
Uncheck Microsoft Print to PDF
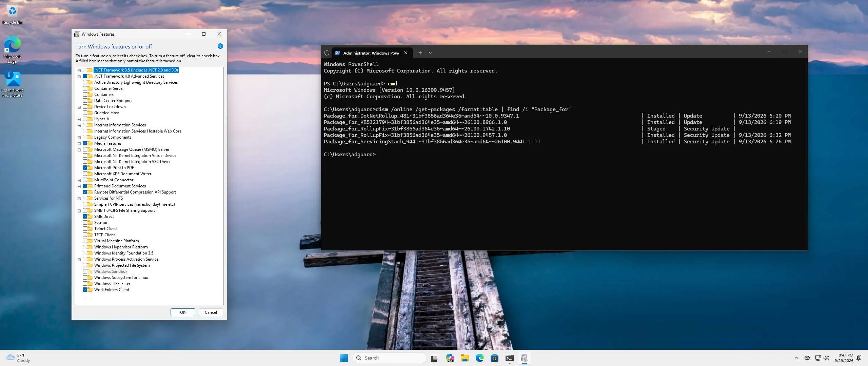pyautogui.click(x=85, y=168)
